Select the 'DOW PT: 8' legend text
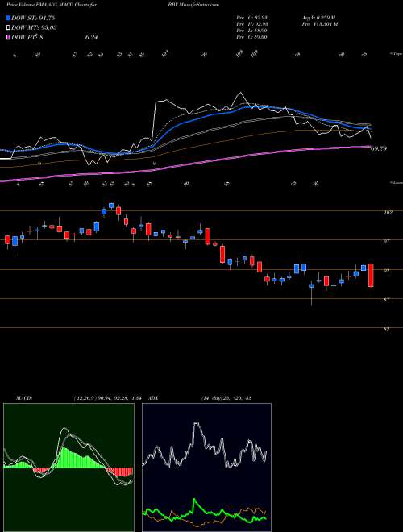This screenshot has width=403, height=532. pos(27,37)
